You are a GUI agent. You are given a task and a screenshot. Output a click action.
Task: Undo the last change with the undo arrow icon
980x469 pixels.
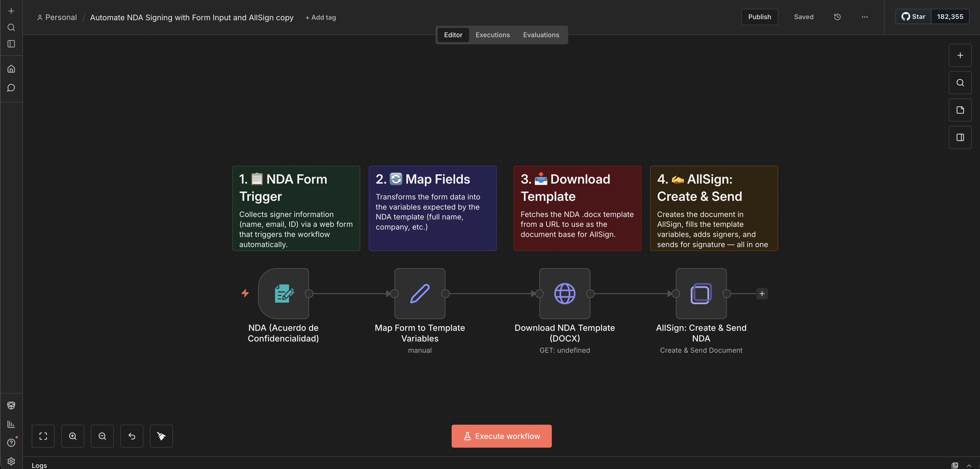point(131,436)
